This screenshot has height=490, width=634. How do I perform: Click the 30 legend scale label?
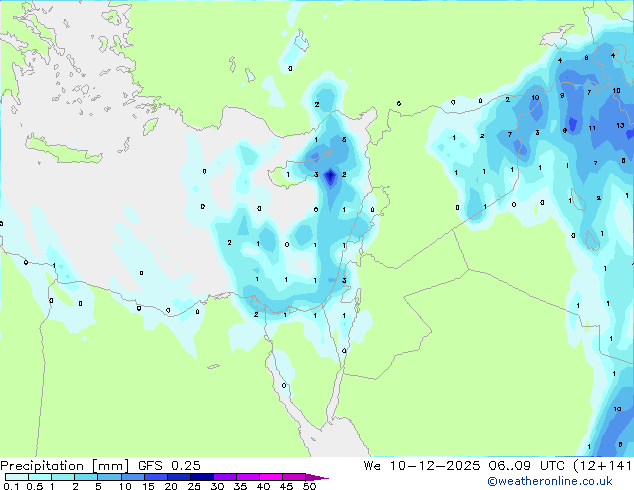(x=217, y=486)
